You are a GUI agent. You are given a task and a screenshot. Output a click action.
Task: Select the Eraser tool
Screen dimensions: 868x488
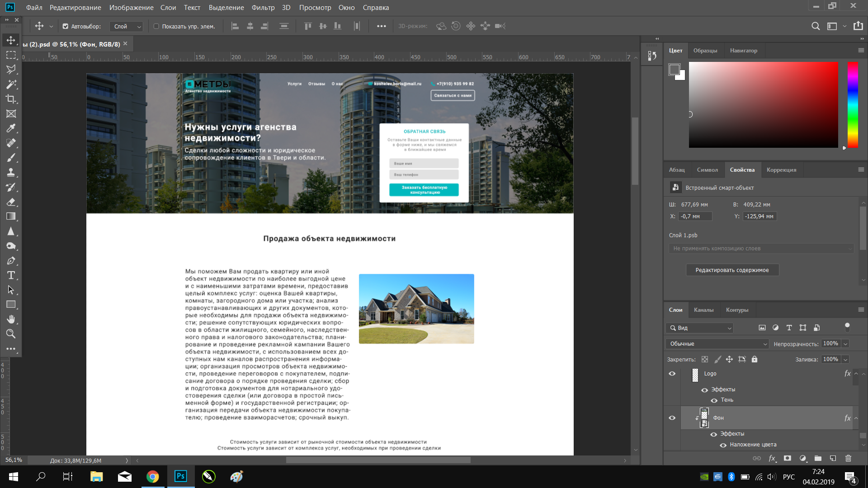(x=11, y=202)
